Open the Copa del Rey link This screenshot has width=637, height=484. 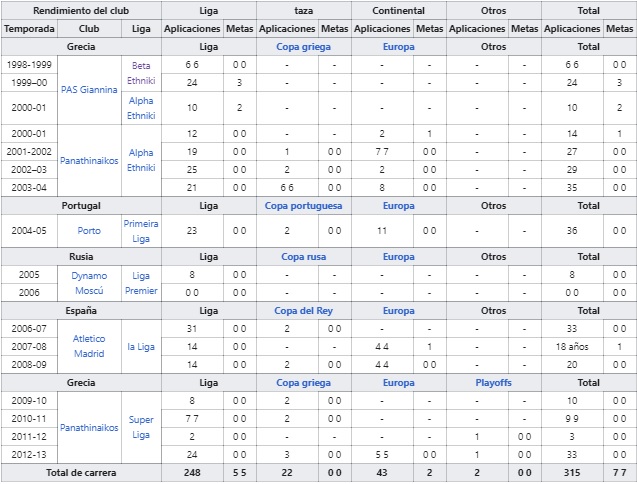tap(303, 311)
